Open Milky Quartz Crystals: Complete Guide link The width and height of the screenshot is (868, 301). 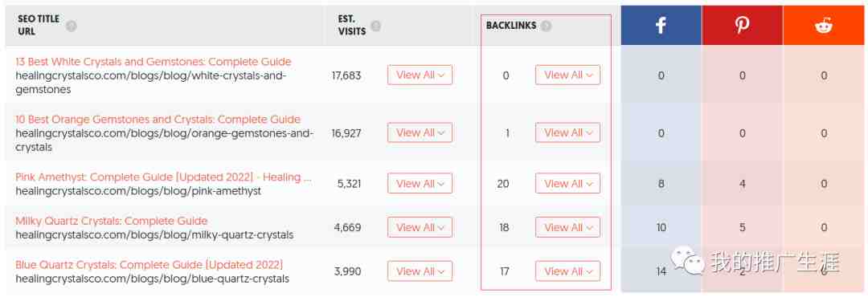[x=111, y=221]
